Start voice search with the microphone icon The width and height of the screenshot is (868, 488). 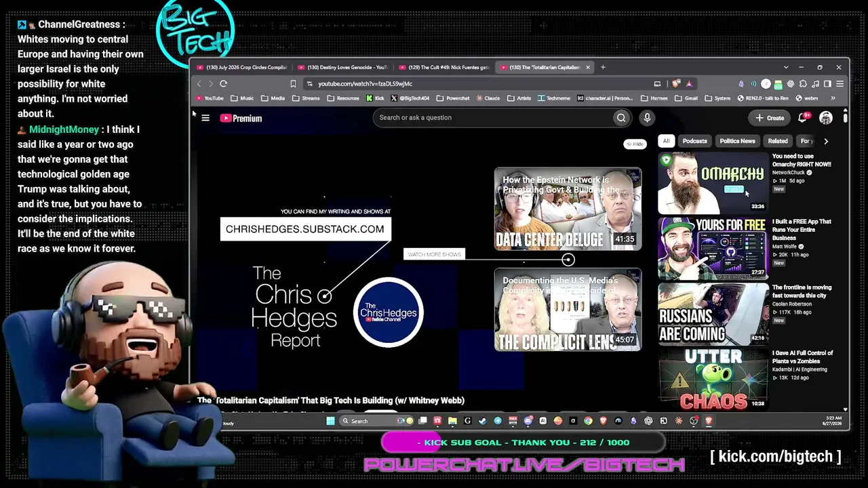(x=647, y=118)
